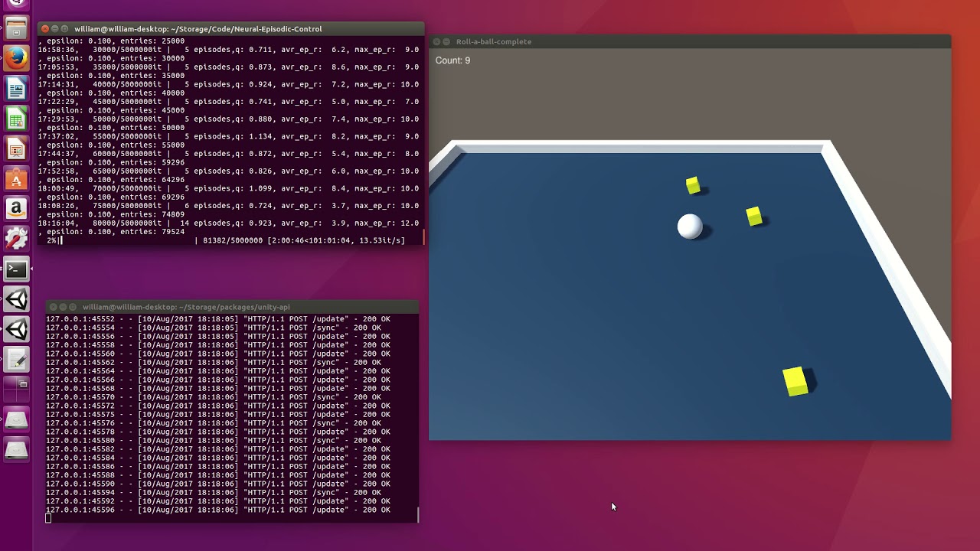Select the Terminal icon in the dock
The width and height of the screenshot is (980, 551).
(16, 269)
